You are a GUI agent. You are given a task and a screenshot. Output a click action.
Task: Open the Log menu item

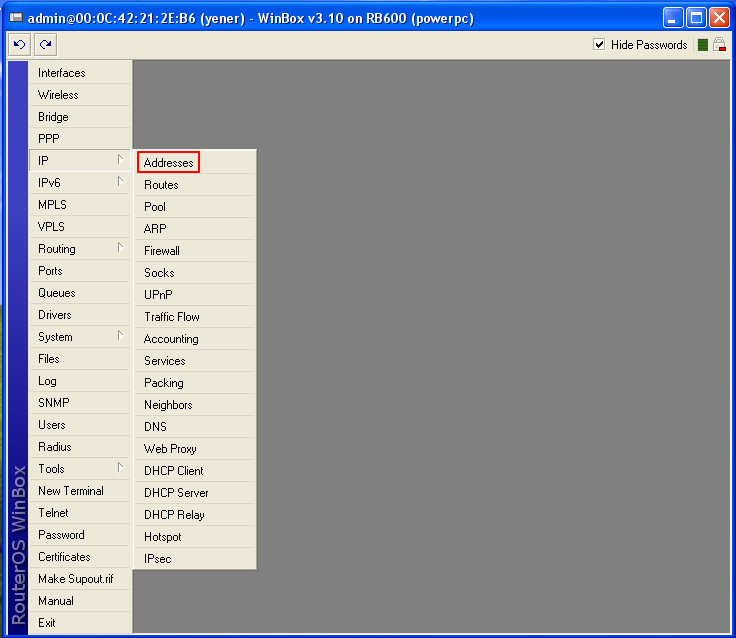point(80,381)
